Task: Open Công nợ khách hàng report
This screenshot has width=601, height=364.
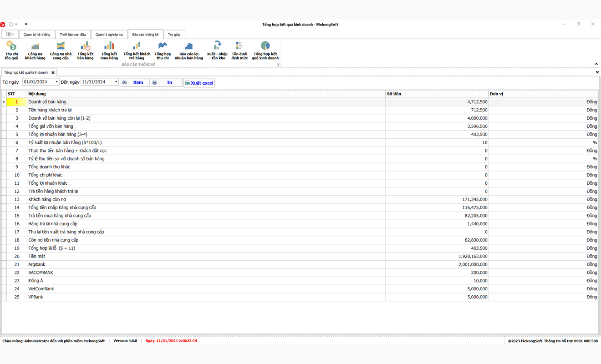Action: 35,50
